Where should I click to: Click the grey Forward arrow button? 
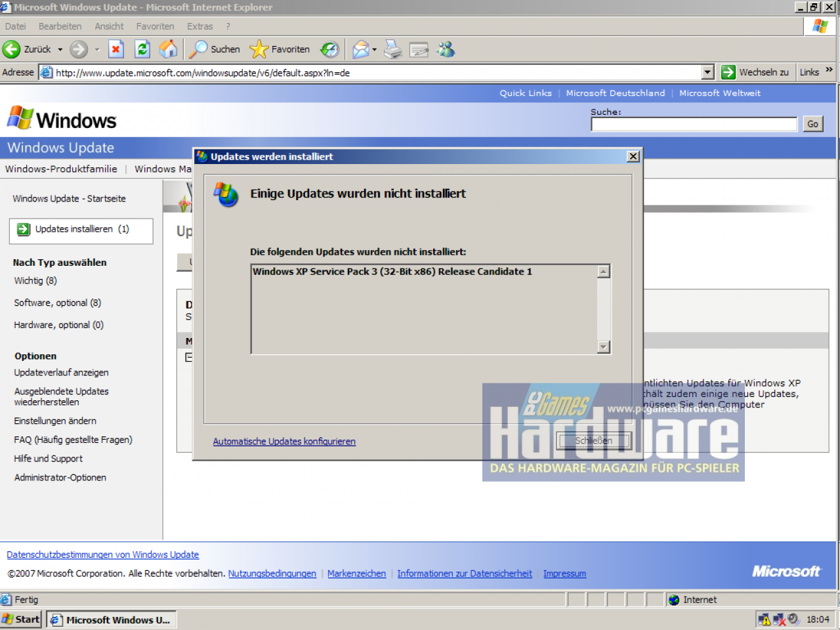pos(79,49)
